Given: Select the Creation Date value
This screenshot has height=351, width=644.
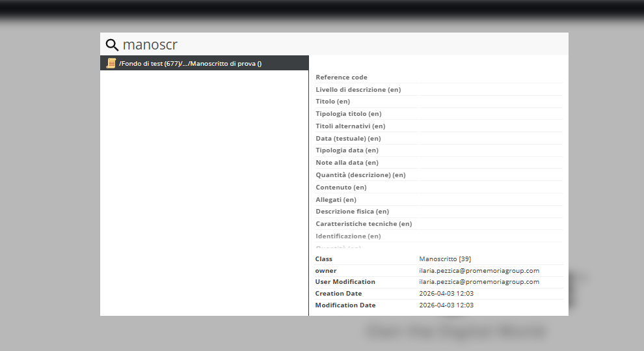Looking at the screenshot, I should (446, 294).
